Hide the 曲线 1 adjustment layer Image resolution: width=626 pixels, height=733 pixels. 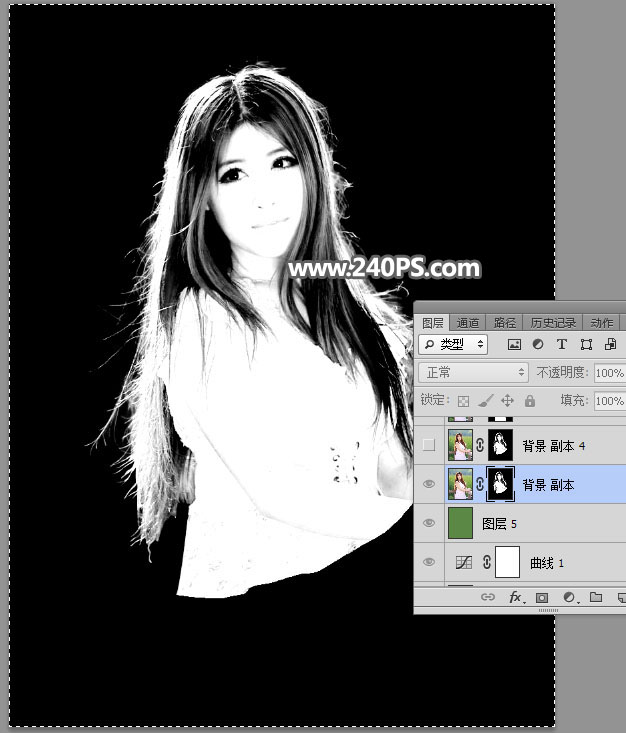(x=429, y=562)
